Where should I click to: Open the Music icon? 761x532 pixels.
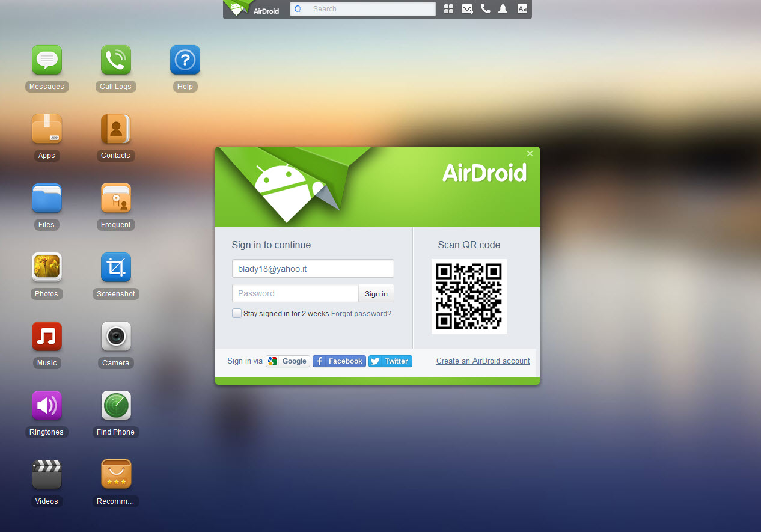(47, 337)
